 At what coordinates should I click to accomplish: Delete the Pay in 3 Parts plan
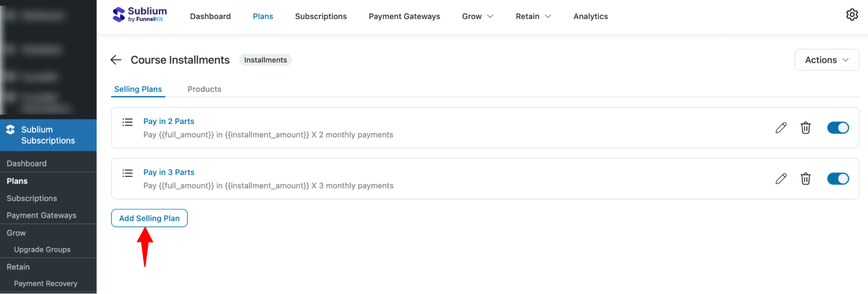pos(805,179)
